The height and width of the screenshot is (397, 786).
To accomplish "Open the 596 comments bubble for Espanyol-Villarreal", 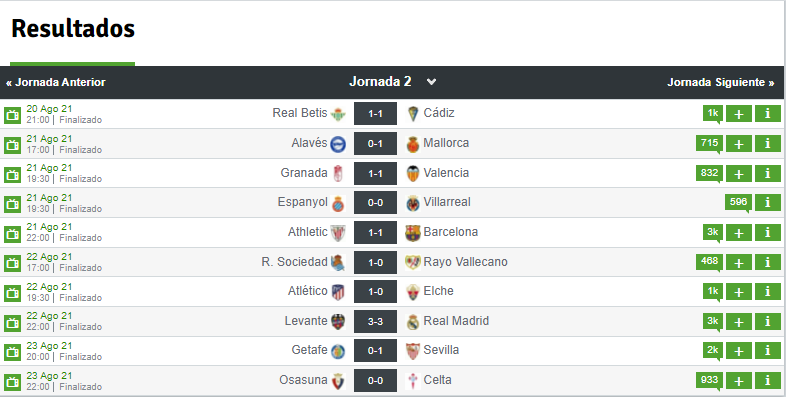I will [738, 203].
